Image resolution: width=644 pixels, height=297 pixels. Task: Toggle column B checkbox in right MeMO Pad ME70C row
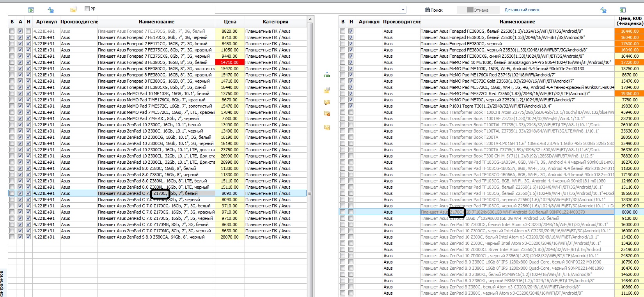343,100
